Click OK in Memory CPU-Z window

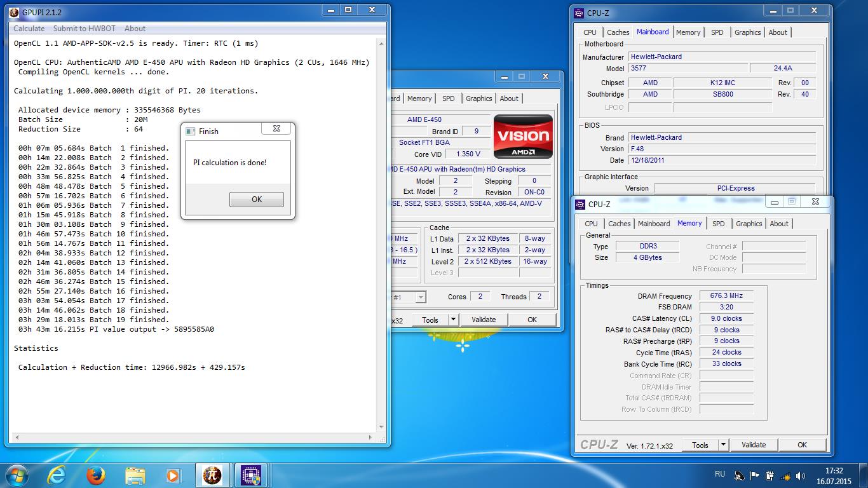click(x=802, y=445)
